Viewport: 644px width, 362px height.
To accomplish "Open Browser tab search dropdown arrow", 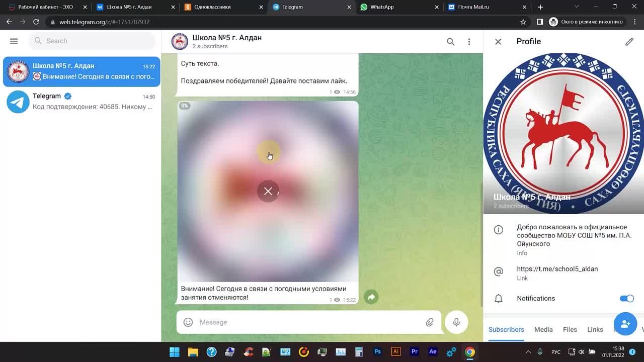I will pos(577,7).
